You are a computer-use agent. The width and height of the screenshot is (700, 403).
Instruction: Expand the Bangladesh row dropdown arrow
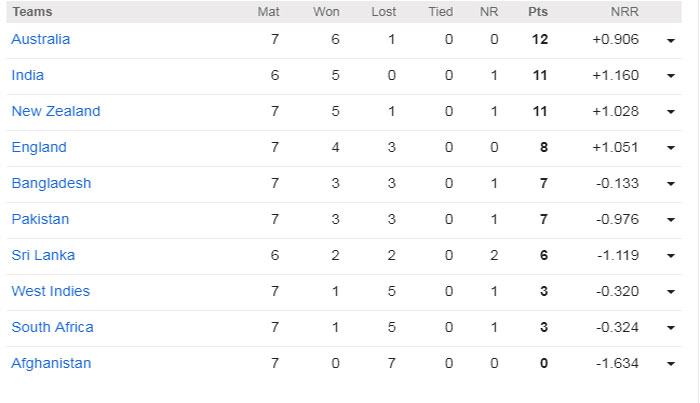pos(670,184)
